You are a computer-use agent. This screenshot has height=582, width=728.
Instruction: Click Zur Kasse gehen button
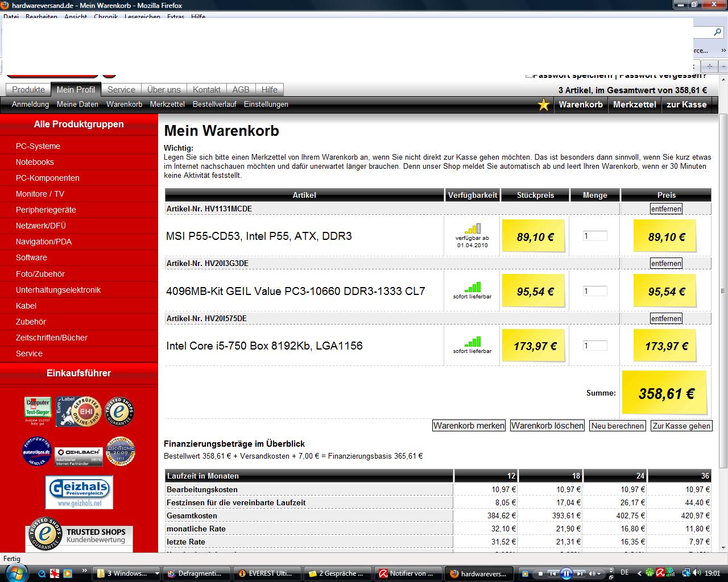[x=681, y=426]
